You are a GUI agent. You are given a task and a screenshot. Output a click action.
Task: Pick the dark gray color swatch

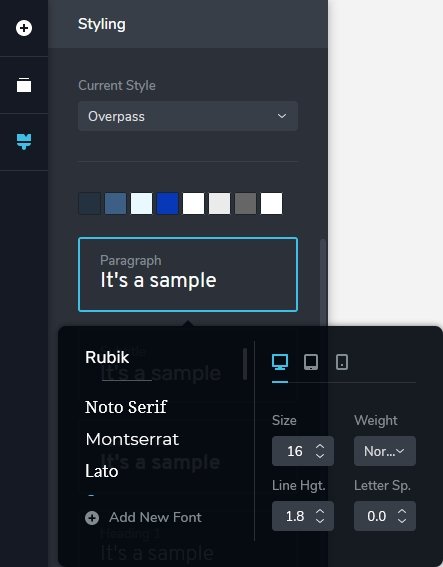point(246,203)
